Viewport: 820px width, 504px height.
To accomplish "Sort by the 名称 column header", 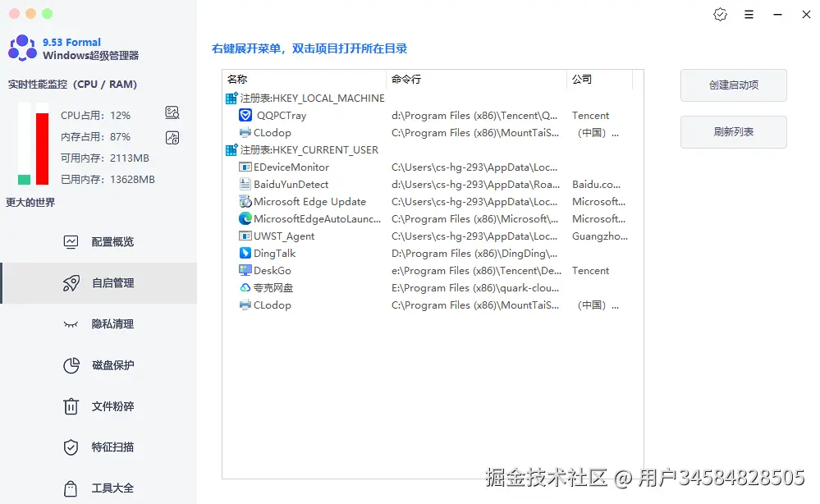I will coord(305,79).
